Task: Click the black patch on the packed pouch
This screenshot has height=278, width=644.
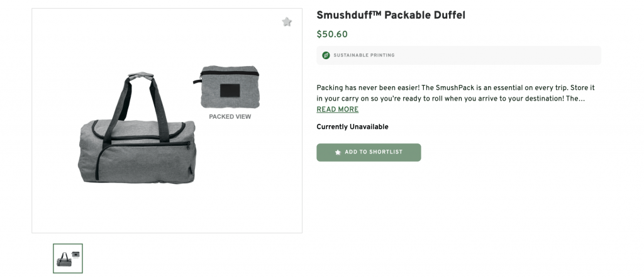Action: (x=229, y=91)
